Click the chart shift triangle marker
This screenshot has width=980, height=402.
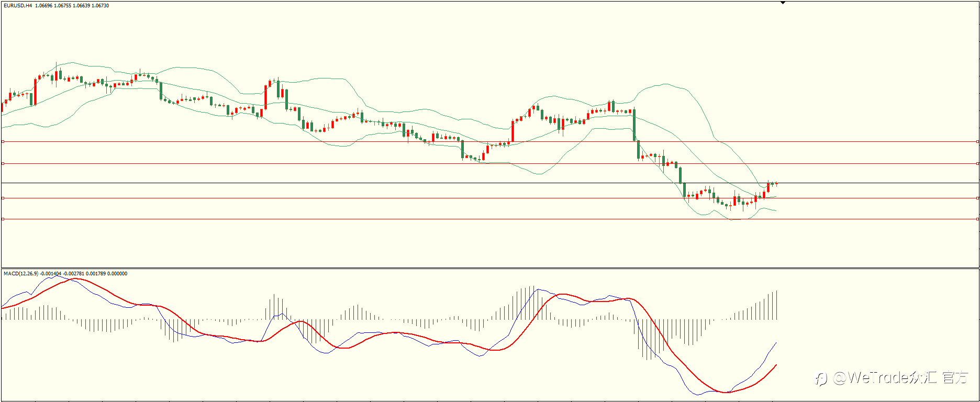click(783, 3)
